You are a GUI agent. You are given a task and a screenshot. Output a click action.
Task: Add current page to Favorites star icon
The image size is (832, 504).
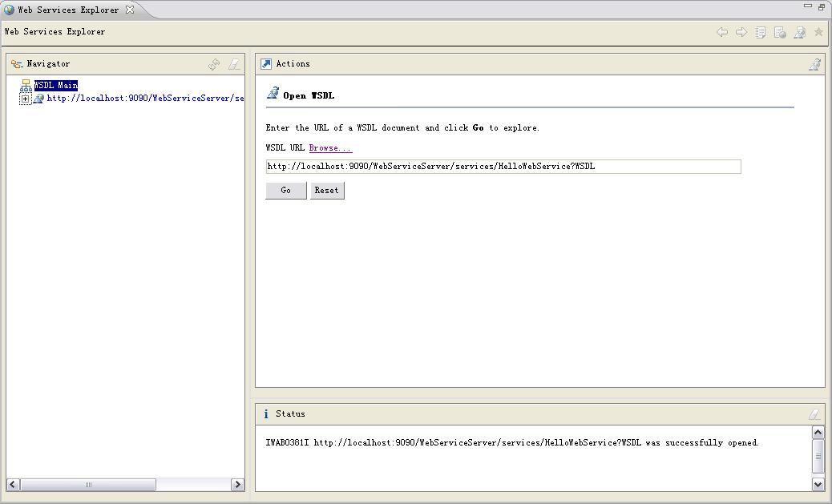tap(818, 32)
